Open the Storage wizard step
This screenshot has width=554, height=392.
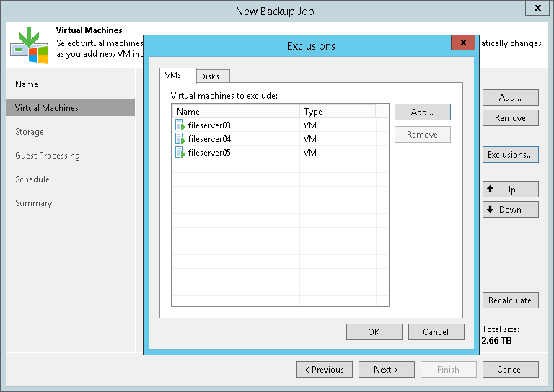[30, 132]
